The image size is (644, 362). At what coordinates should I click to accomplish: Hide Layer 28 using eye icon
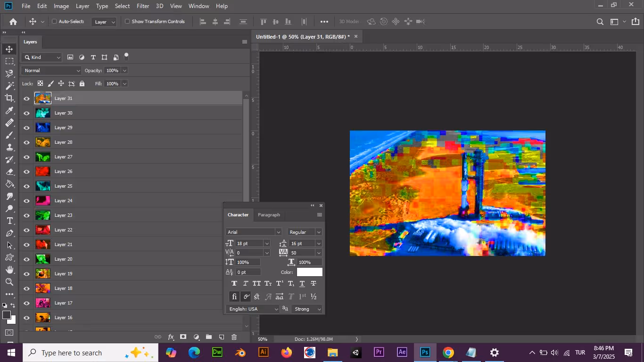[x=26, y=142]
